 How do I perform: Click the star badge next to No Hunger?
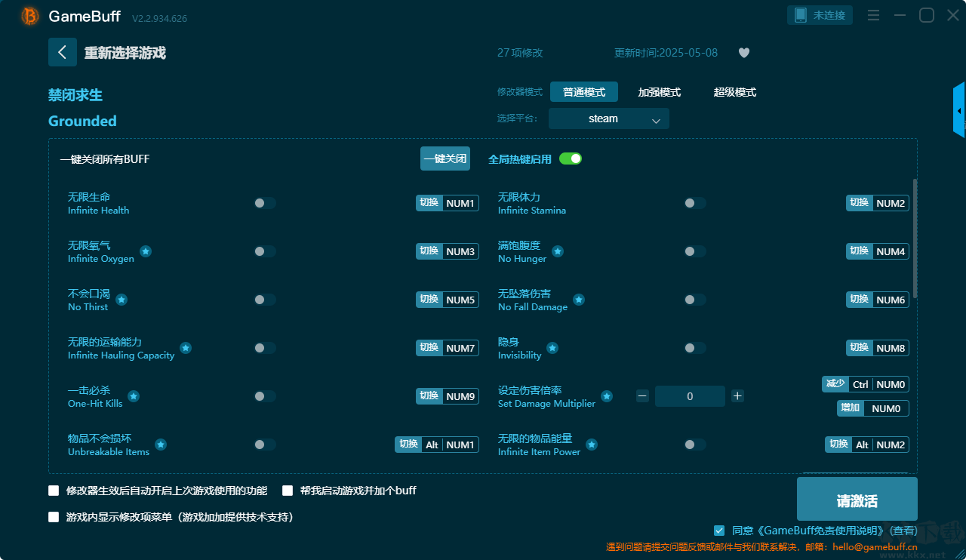click(x=558, y=251)
